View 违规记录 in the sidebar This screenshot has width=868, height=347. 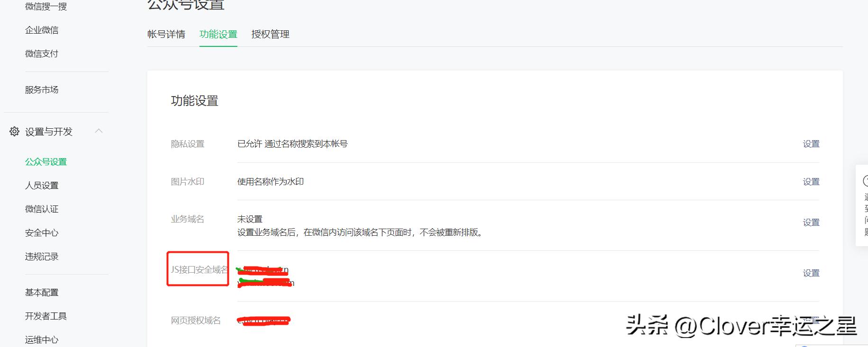click(42, 256)
